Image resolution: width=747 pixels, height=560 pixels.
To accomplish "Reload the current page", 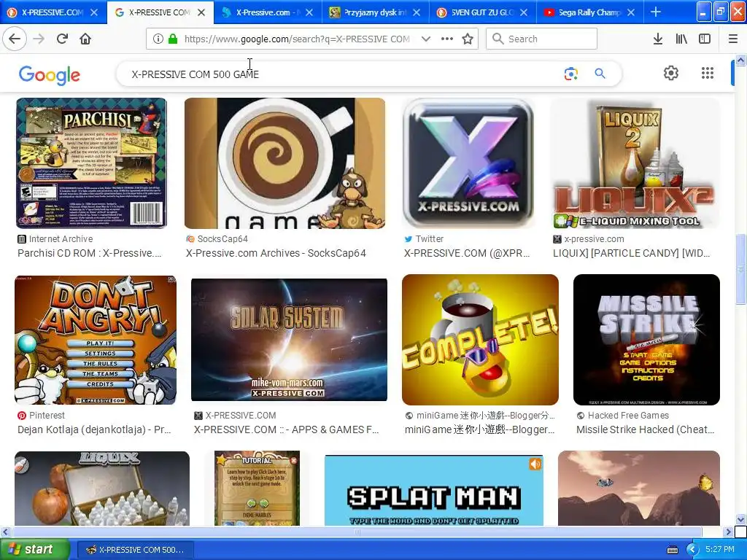I will click(x=62, y=39).
